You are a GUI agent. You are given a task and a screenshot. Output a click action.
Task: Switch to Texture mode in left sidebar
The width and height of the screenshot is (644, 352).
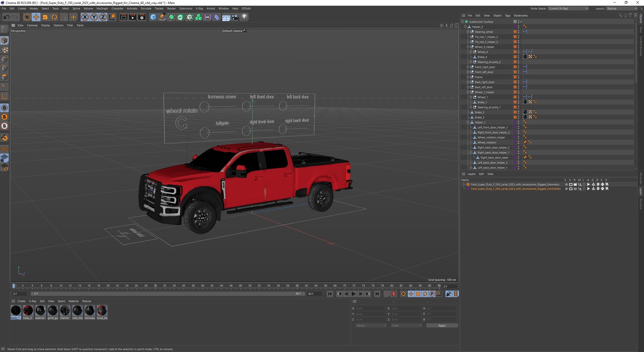[4, 50]
